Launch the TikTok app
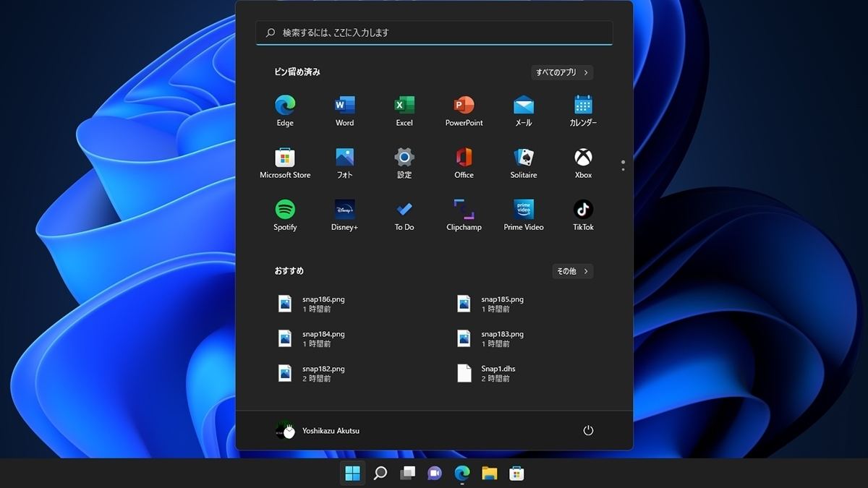 (x=583, y=215)
